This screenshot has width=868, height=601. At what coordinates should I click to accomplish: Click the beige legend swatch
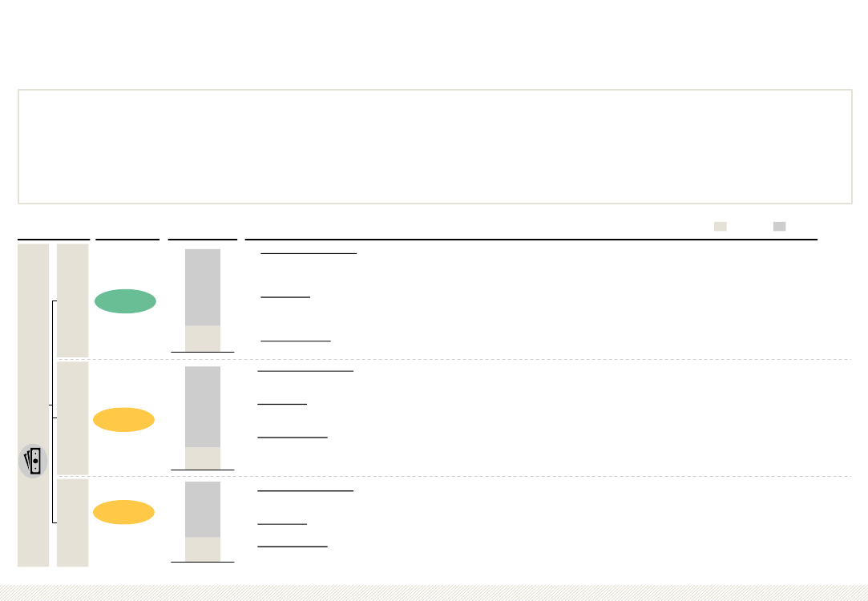click(721, 226)
